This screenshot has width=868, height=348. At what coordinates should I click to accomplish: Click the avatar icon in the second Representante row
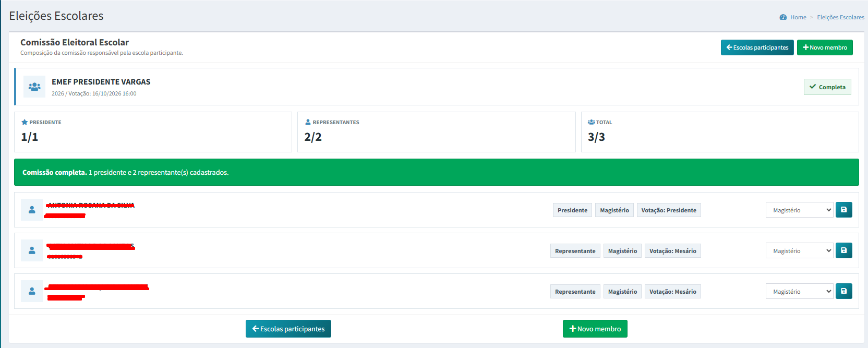(x=32, y=291)
